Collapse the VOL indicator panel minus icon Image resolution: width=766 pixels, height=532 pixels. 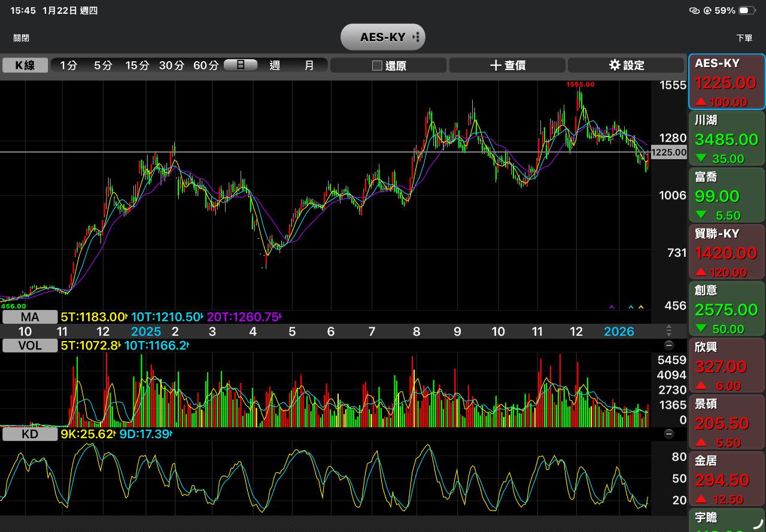click(x=669, y=345)
